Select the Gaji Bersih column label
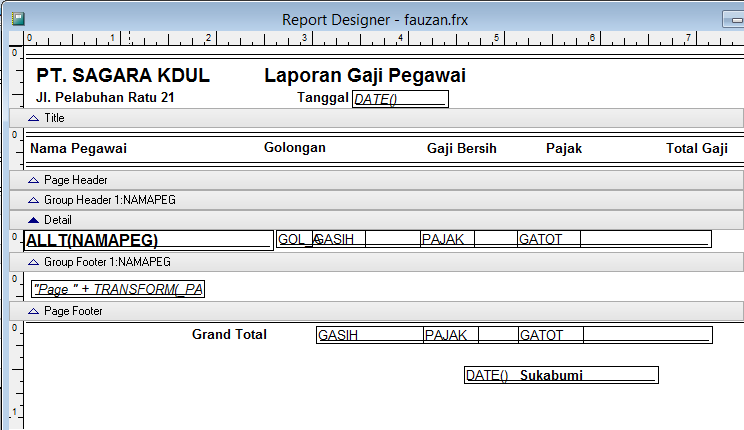Viewport: 744px width, 430px height. coord(461,149)
